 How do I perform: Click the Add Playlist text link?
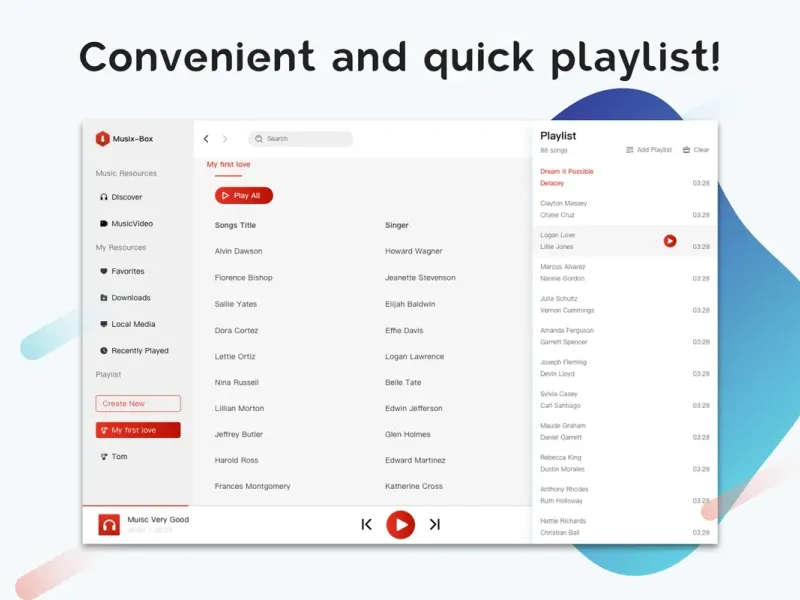[x=654, y=150]
